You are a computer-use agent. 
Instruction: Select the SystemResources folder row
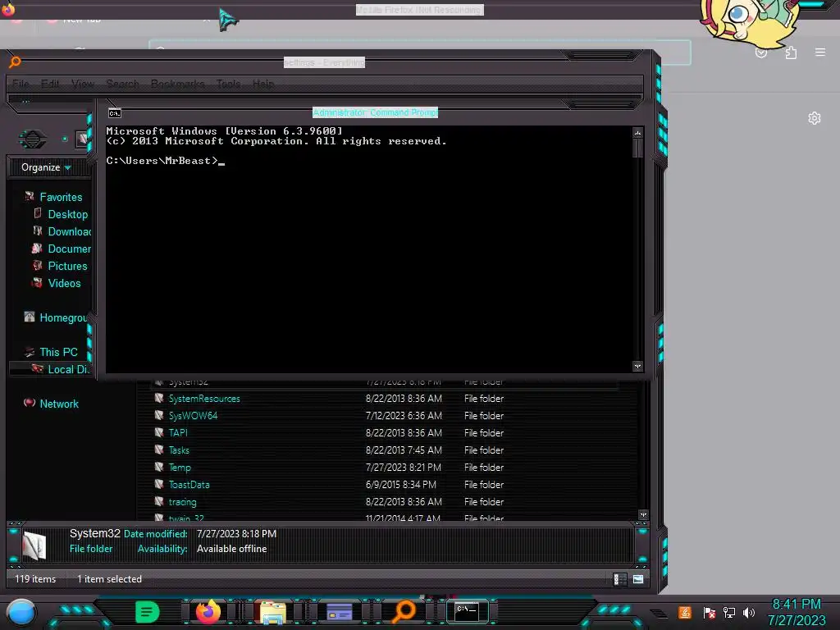(386, 399)
